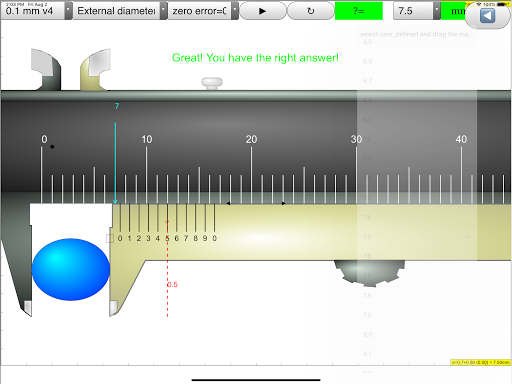Click the arrow beside zero error field
512x384 pixels.
[235, 11]
